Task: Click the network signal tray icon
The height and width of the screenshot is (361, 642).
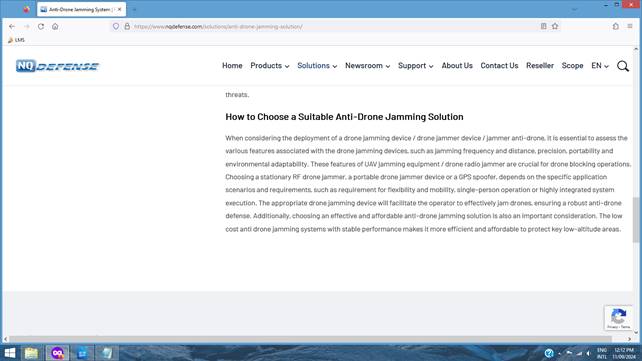Action: (x=579, y=353)
